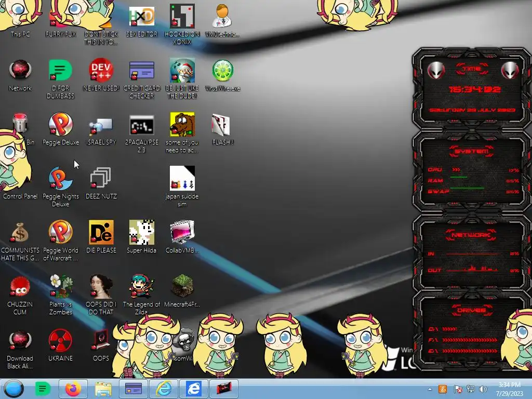
Task: Open the CollabVMB... monitor icon
Action: coord(182,237)
